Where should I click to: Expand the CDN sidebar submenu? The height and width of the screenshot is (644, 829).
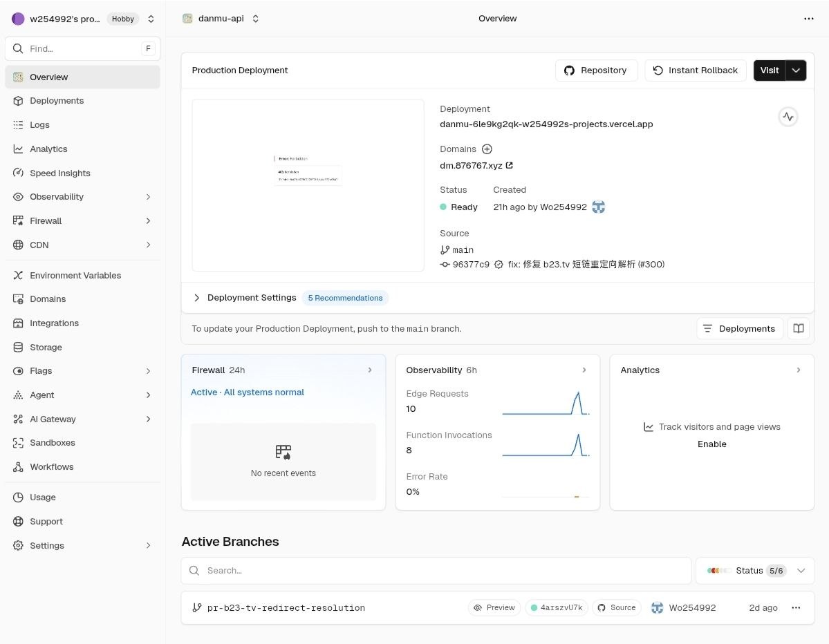(148, 245)
